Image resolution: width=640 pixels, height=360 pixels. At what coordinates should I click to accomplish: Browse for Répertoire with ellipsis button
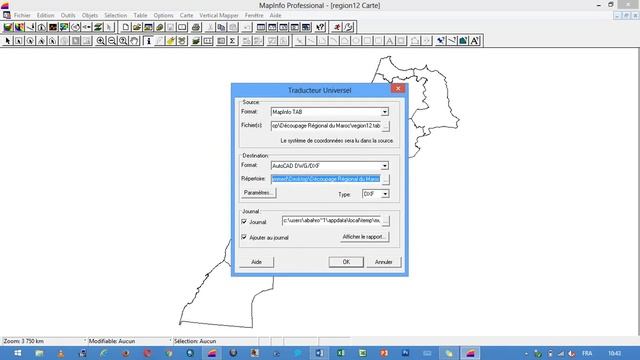385,179
